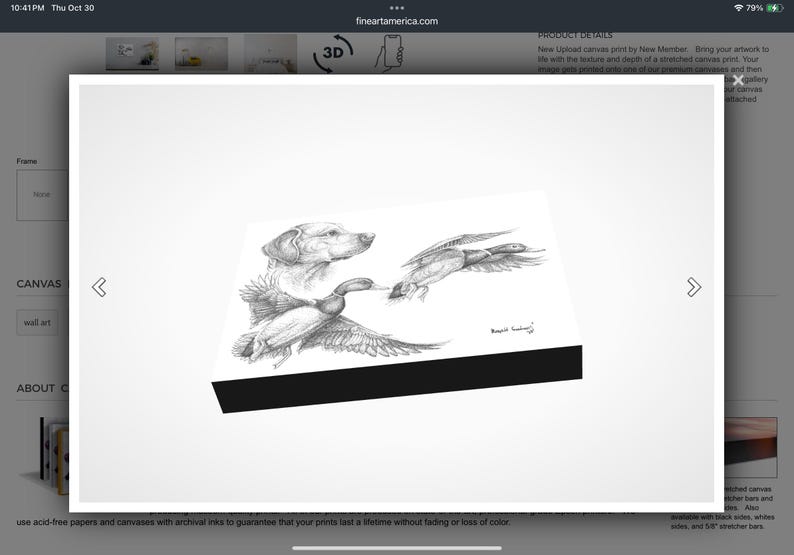
Task: Click the PRODUCT DETAILS heading
Action: coord(575,35)
